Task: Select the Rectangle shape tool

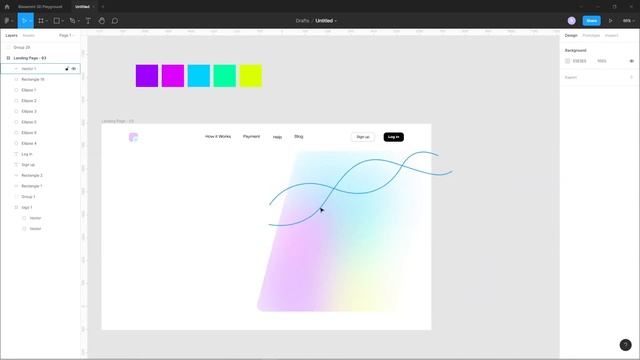Action: [57, 21]
